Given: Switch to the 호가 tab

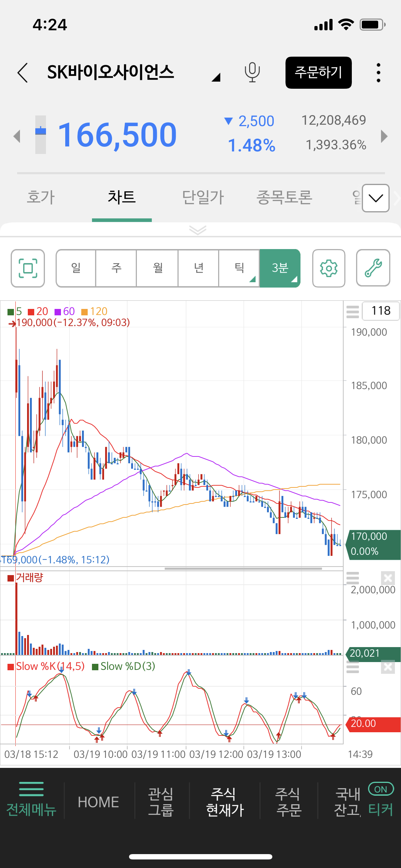Looking at the screenshot, I should click(41, 197).
